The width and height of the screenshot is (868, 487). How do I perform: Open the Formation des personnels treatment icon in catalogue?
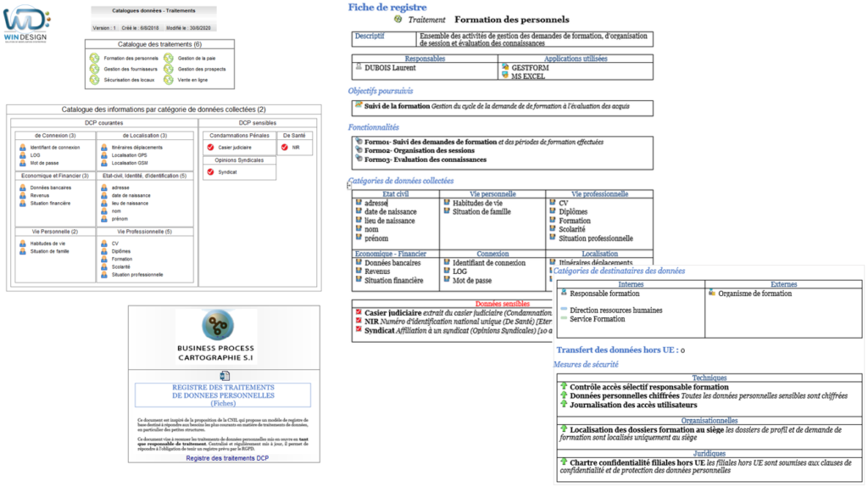[x=95, y=59]
